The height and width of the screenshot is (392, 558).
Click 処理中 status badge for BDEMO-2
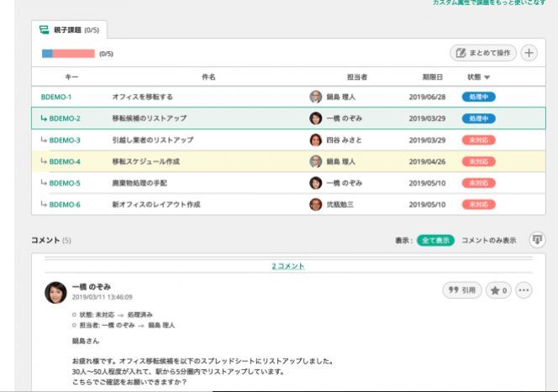pyautogui.click(x=477, y=118)
